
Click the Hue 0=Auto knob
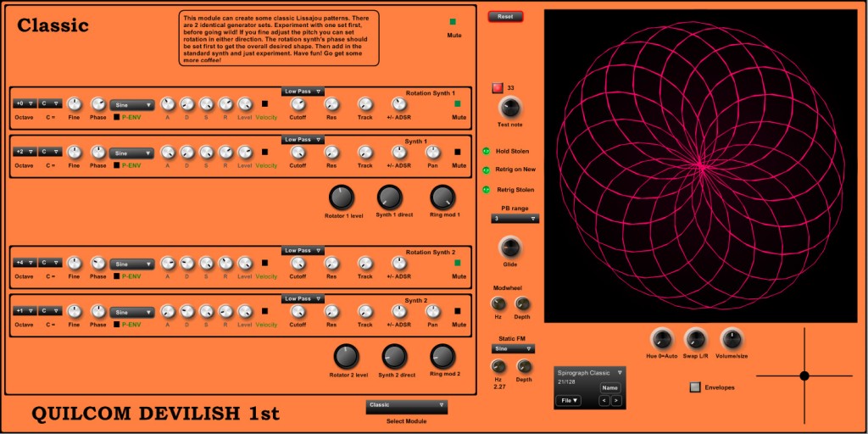[x=661, y=339]
